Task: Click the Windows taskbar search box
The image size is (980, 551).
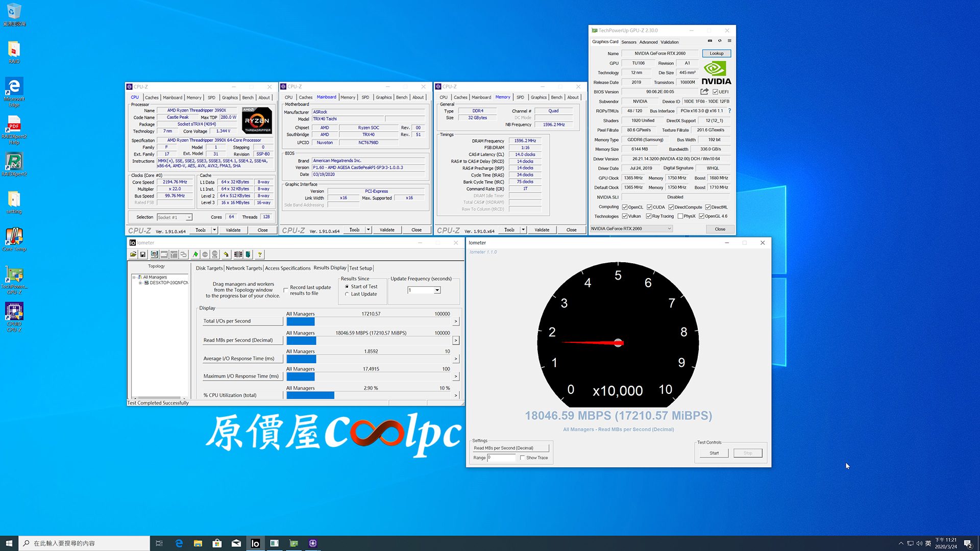Action: click(x=84, y=543)
